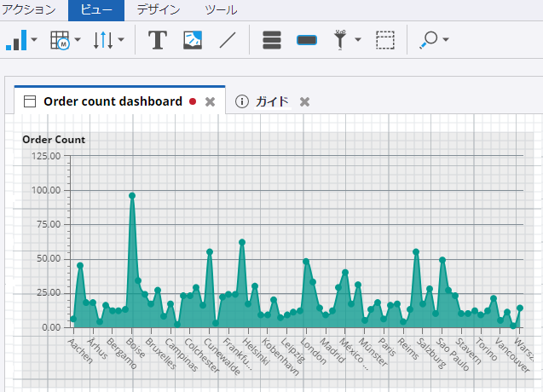The height and width of the screenshot is (392, 543).
Task: Click the Boise peak data point
Action: click(132, 195)
